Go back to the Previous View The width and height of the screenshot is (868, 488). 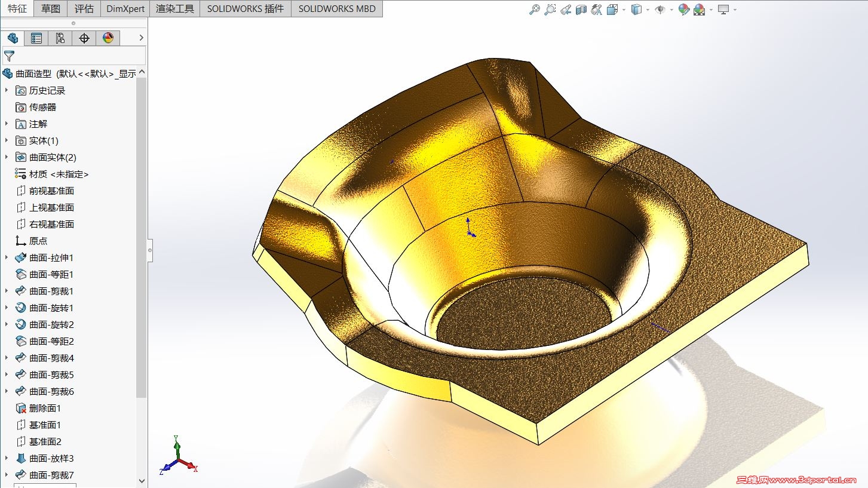coord(566,10)
